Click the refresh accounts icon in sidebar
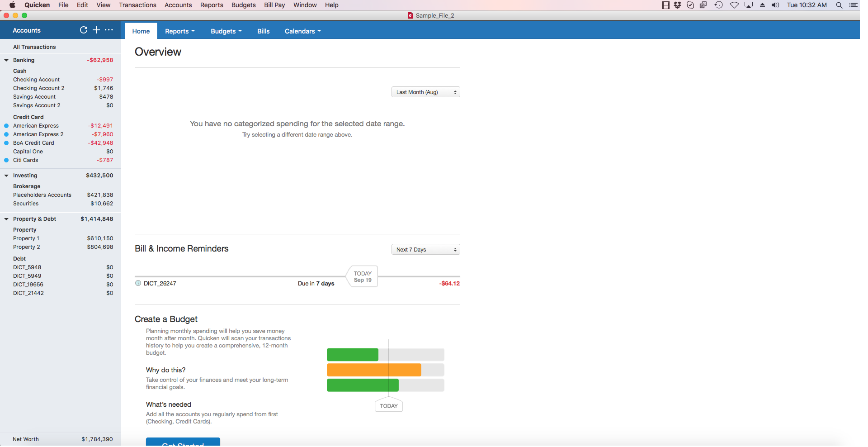Image resolution: width=868 pixels, height=447 pixels. [84, 30]
